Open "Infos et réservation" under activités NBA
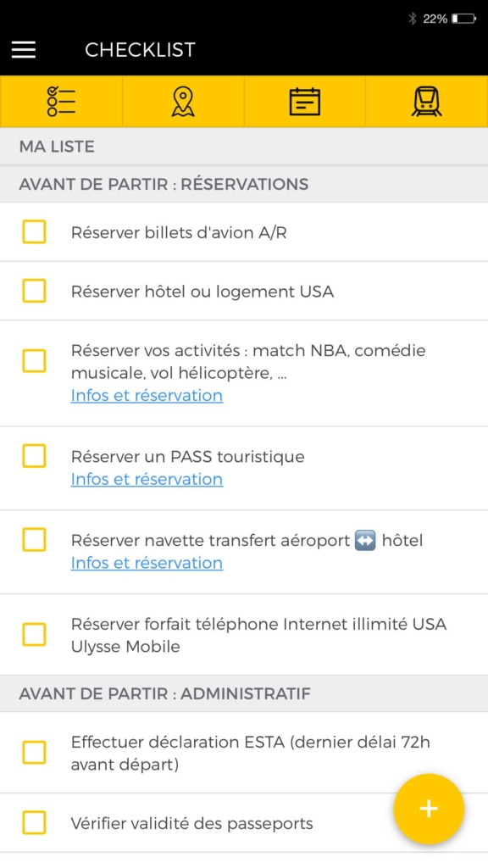The width and height of the screenshot is (488, 868). (x=147, y=395)
